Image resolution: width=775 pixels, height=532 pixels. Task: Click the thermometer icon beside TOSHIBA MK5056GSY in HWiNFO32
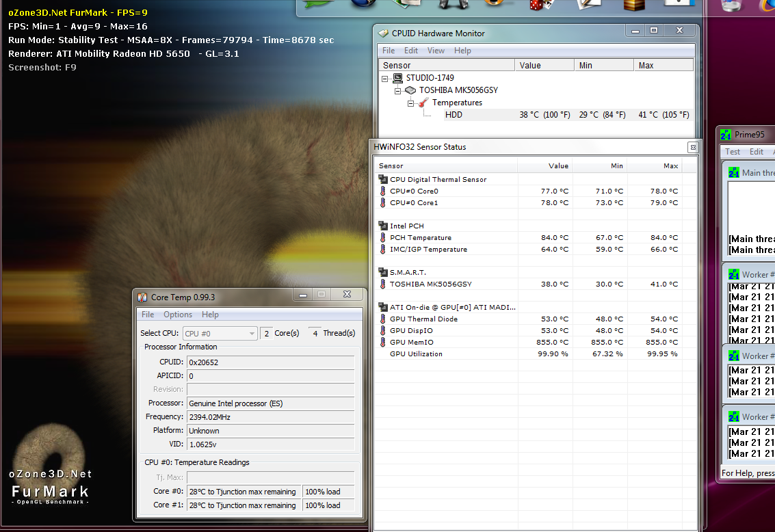click(382, 284)
